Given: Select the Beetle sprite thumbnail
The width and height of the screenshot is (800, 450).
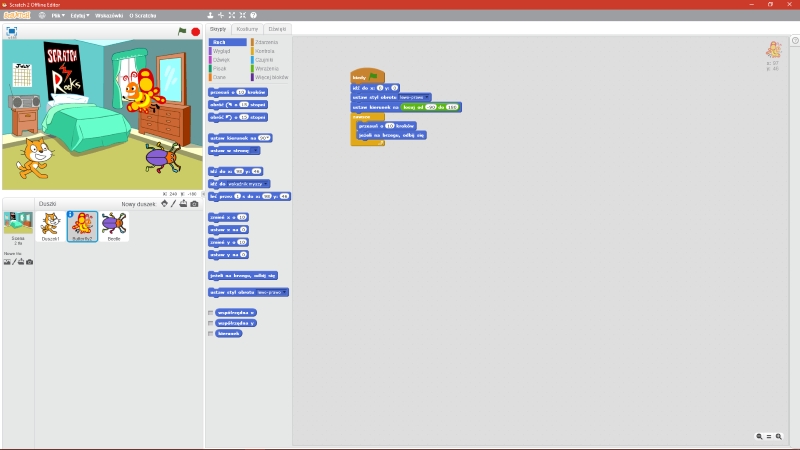Looking at the screenshot, I should (x=114, y=227).
